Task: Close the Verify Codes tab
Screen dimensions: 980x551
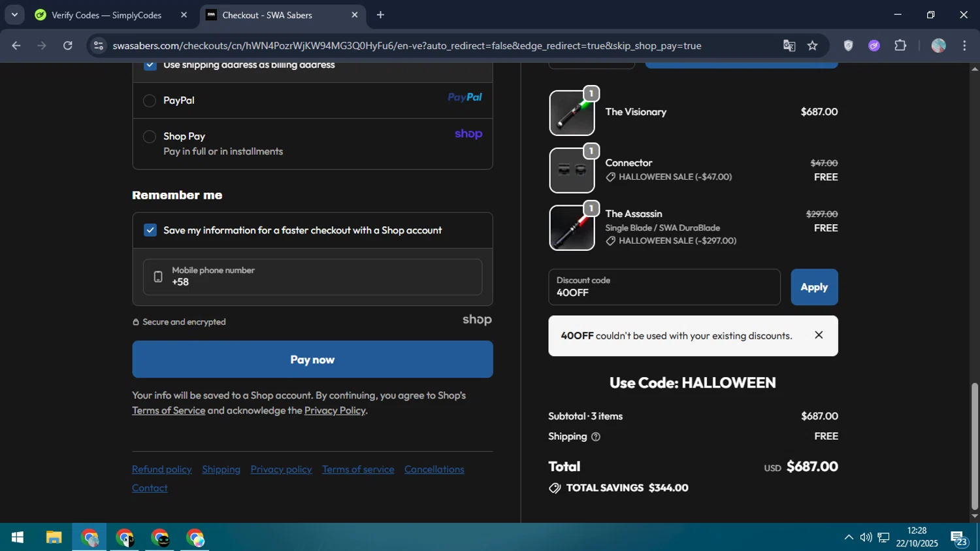Action: pyautogui.click(x=184, y=15)
